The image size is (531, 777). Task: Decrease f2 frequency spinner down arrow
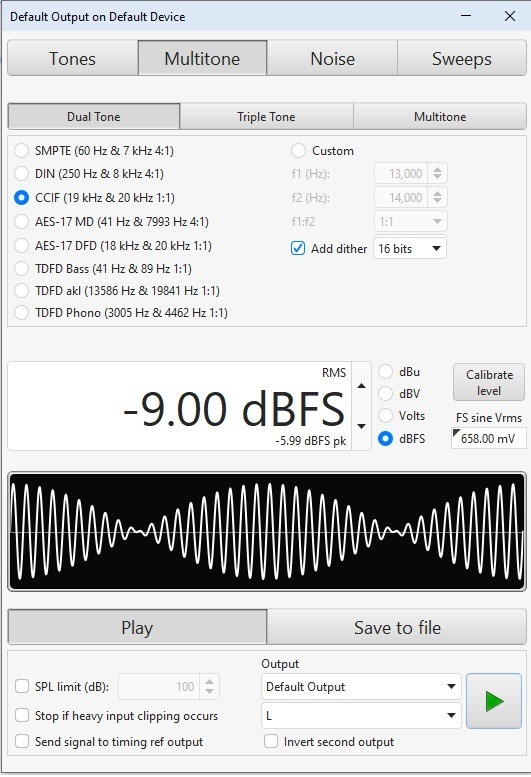pyautogui.click(x=437, y=201)
